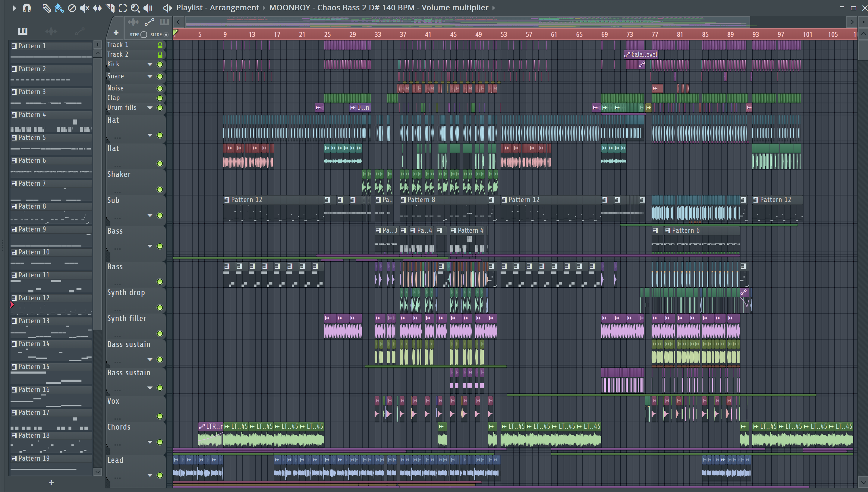This screenshot has height=492, width=868.
Task: Select the dashed-box Select tool
Action: tap(123, 8)
